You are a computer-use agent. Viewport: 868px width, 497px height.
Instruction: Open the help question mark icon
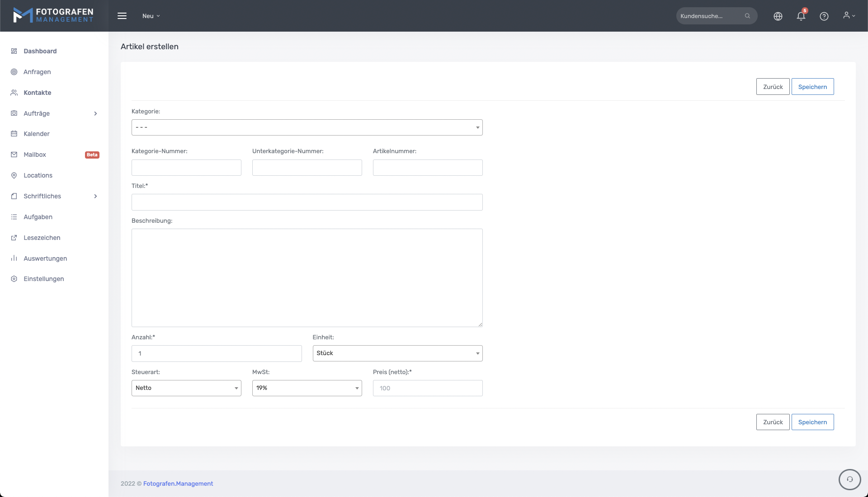pyautogui.click(x=824, y=16)
